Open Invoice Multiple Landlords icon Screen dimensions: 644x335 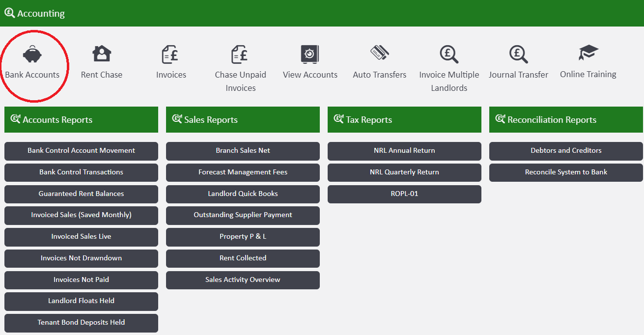click(x=448, y=54)
